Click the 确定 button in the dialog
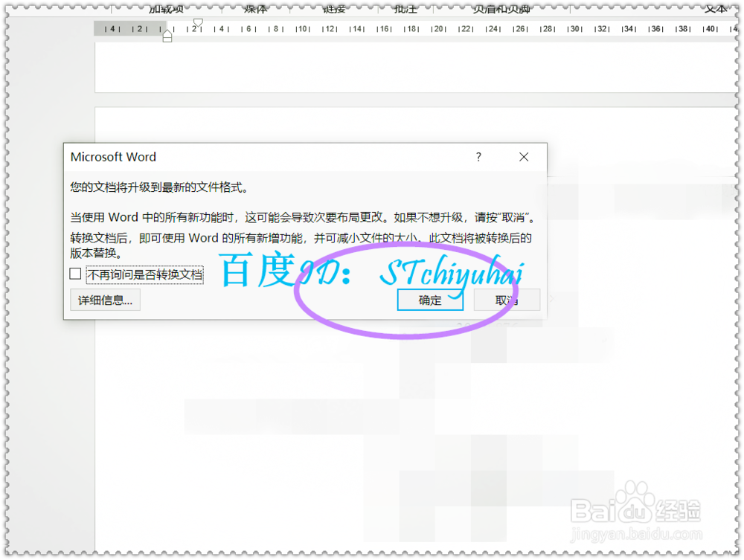The width and height of the screenshot is (744, 560). [x=430, y=300]
